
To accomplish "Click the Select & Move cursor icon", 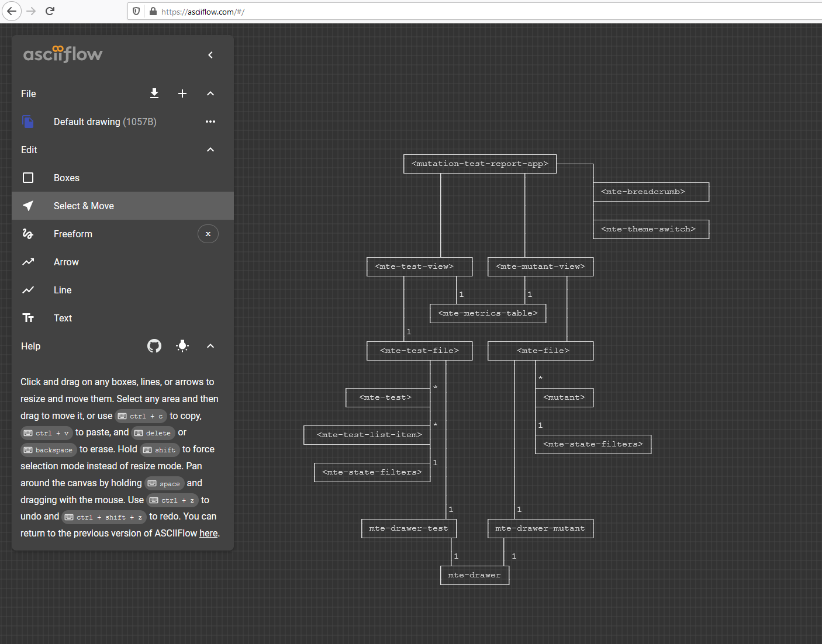I will click(28, 206).
